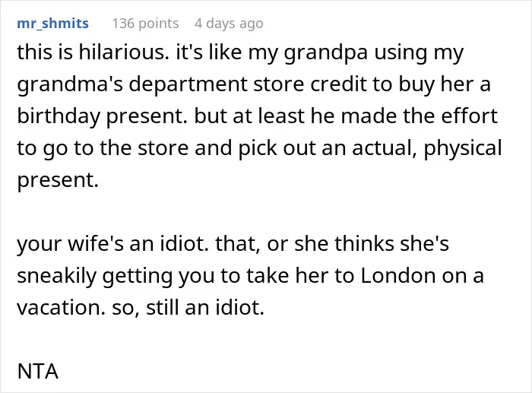Click the word "London" in the comment
This screenshot has height=393, width=532.
397,275
